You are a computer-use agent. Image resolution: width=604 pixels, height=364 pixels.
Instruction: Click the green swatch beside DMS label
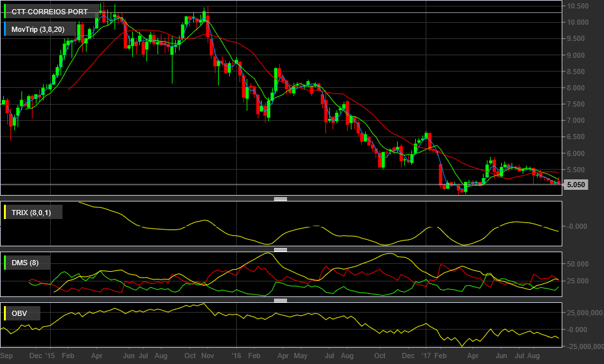(x=6, y=263)
